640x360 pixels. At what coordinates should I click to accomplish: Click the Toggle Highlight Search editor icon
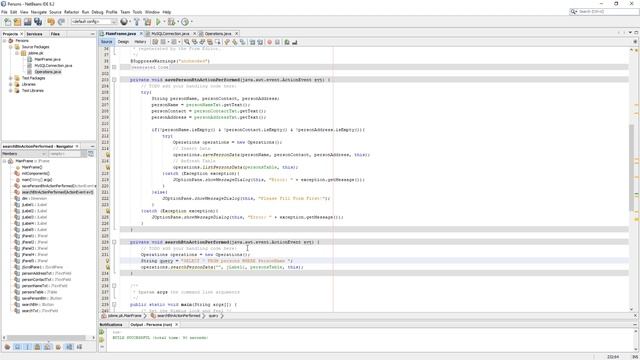coord(210,42)
